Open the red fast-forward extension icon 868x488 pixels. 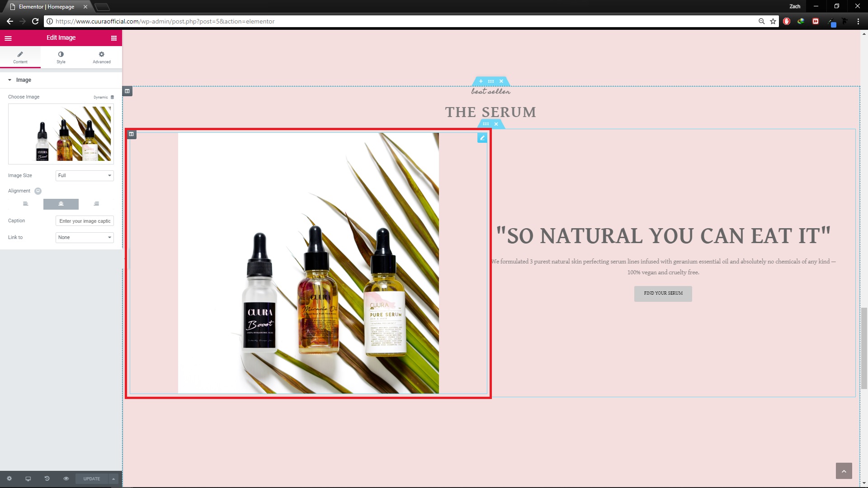816,21
